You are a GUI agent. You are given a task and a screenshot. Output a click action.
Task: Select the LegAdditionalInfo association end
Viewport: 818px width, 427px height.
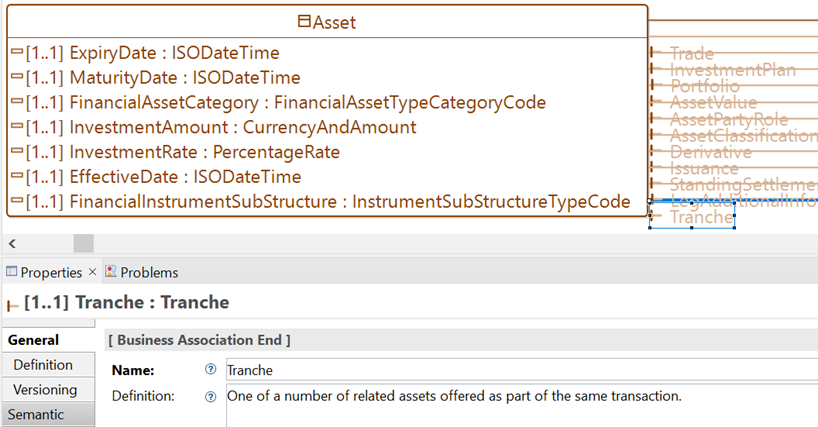coord(743,201)
